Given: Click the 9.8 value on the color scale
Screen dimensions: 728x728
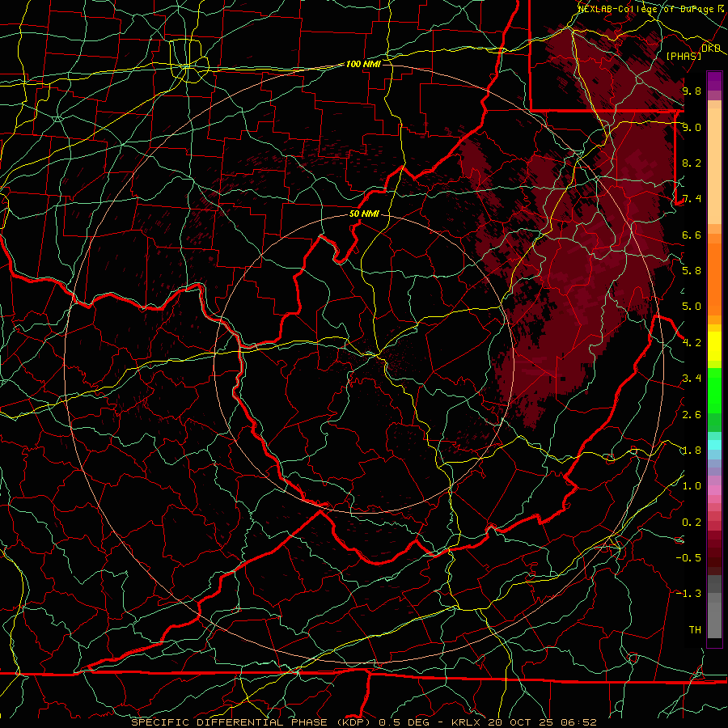Looking at the screenshot, I should point(692,91).
